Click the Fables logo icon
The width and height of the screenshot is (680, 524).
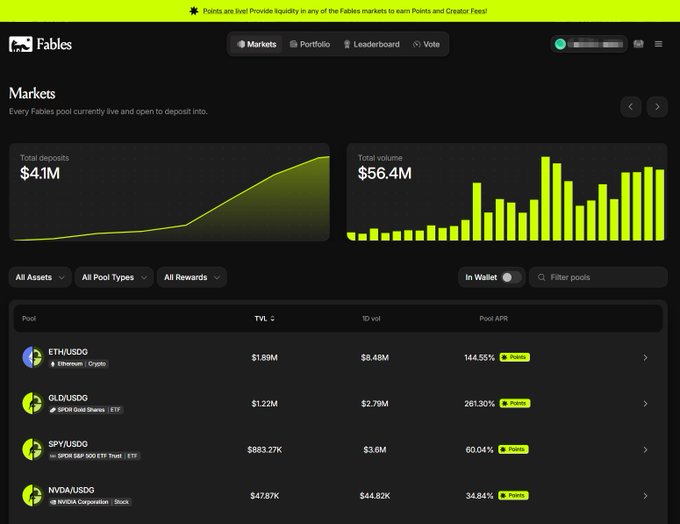coord(20,44)
